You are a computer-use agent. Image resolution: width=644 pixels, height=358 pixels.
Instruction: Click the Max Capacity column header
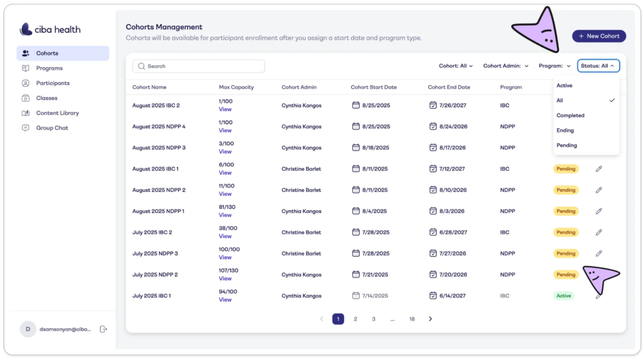pos(236,87)
